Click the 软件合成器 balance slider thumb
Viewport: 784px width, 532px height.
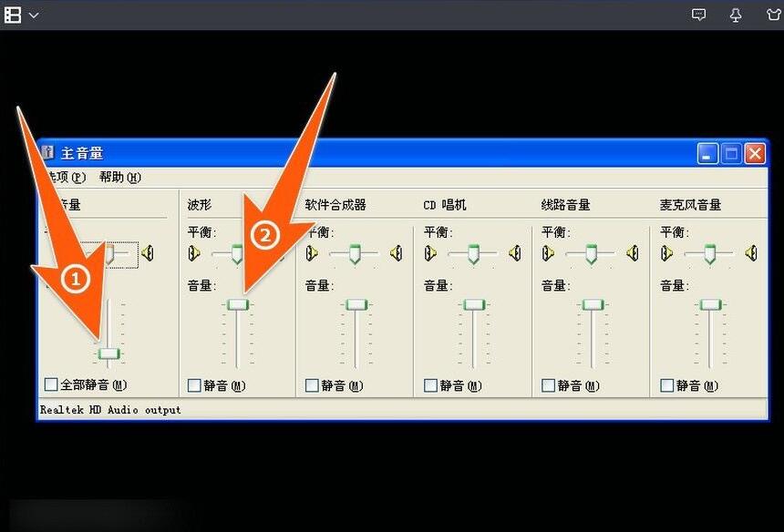355,254
